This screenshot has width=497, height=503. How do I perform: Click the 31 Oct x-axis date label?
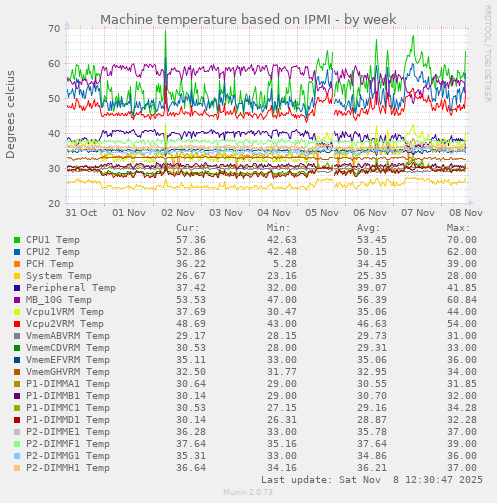click(x=81, y=213)
